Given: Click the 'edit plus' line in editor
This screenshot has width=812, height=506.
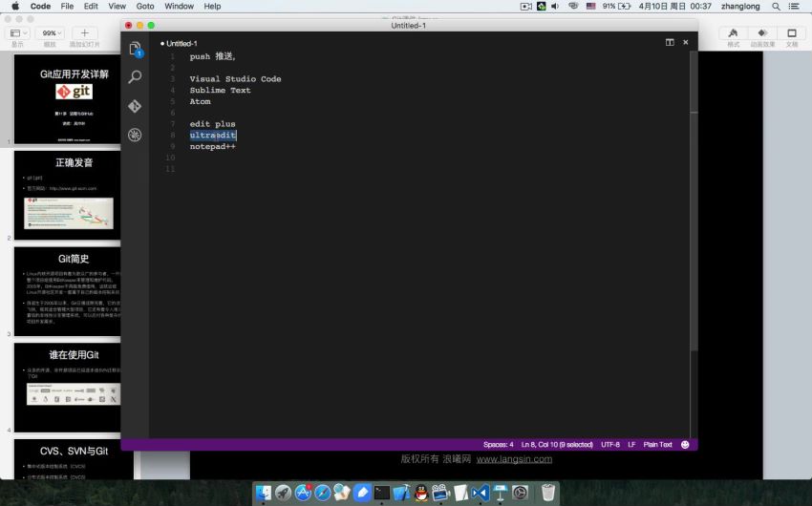Looking at the screenshot, I should 212,124.
